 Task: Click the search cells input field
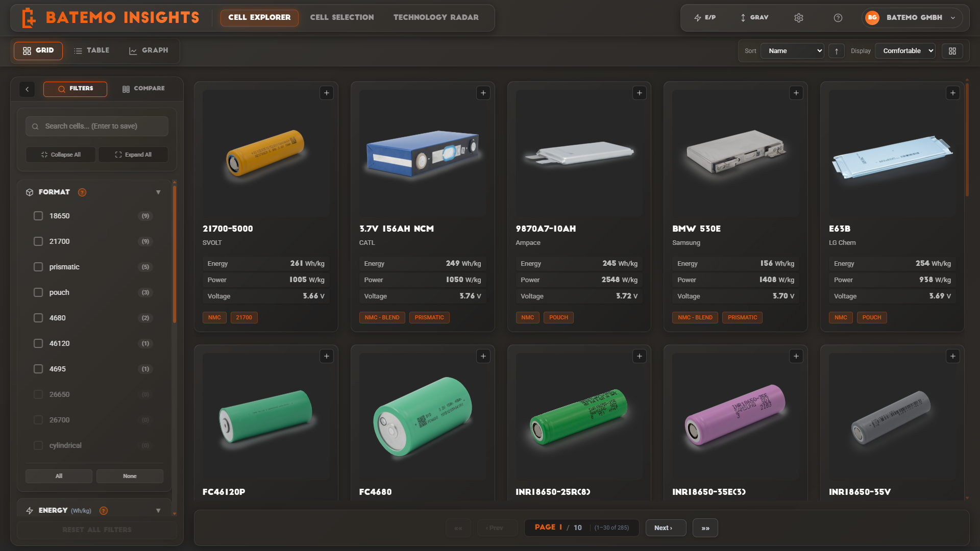click(x=96, y=126)
